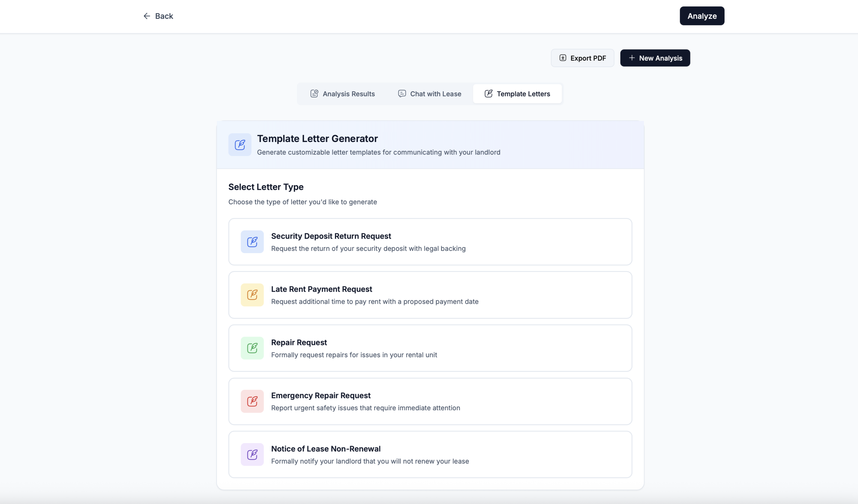
Task: Click the chat bubble icon on Chat tab
Action: [402, 93]
